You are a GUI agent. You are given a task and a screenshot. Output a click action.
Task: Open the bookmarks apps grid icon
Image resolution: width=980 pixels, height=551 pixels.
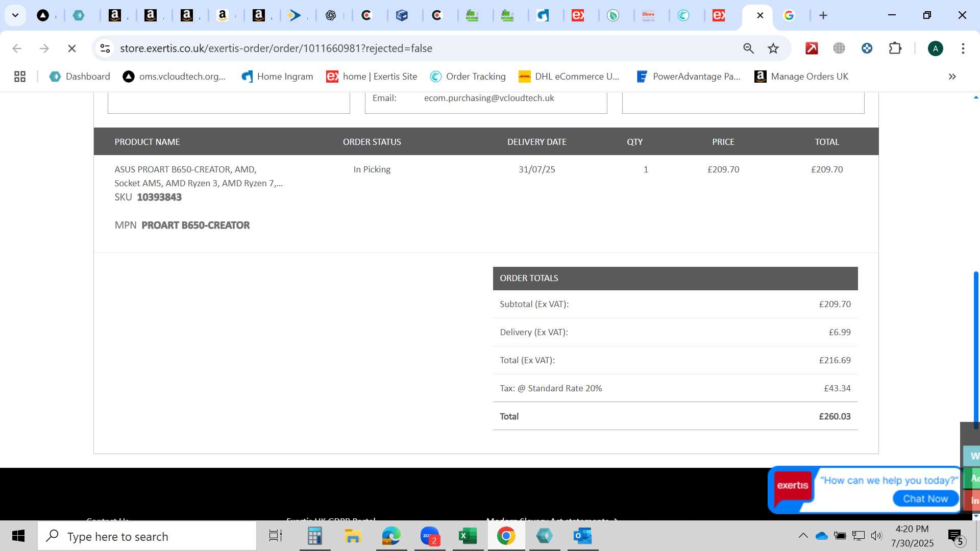[x=20, y=77]
